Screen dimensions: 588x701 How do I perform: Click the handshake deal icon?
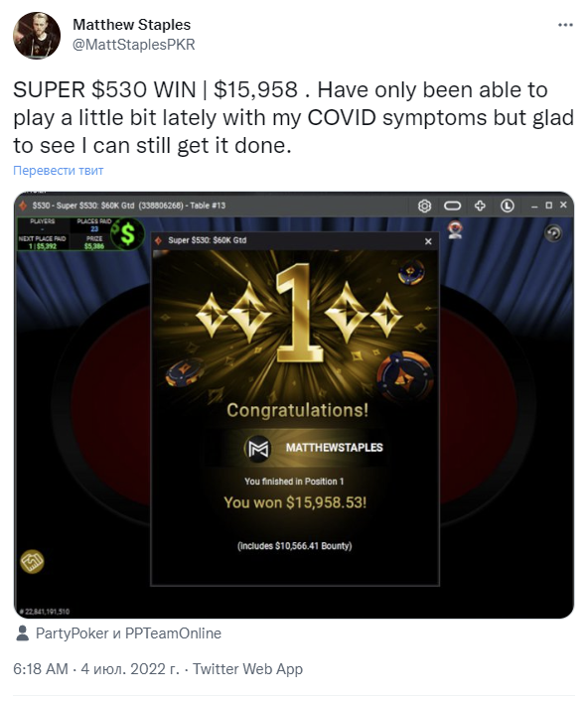(x=32, y=561)
